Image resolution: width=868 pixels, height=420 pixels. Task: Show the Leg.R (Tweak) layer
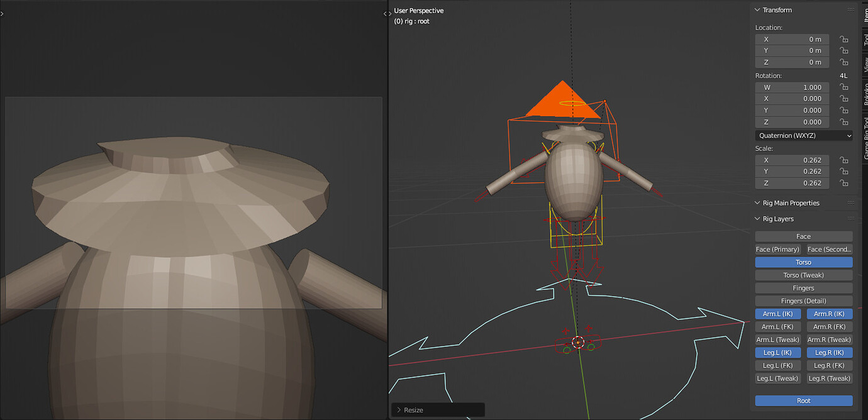coord(830,379)
